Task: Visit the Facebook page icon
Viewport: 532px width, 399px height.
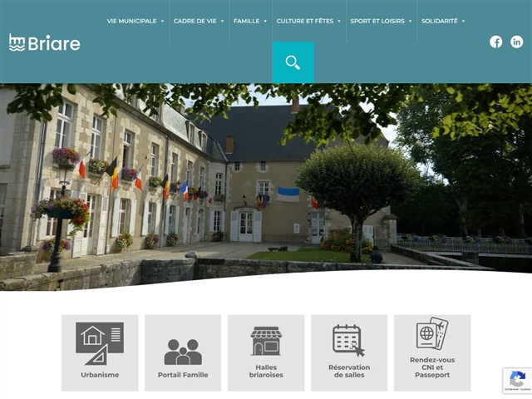Action: point(495,42)
